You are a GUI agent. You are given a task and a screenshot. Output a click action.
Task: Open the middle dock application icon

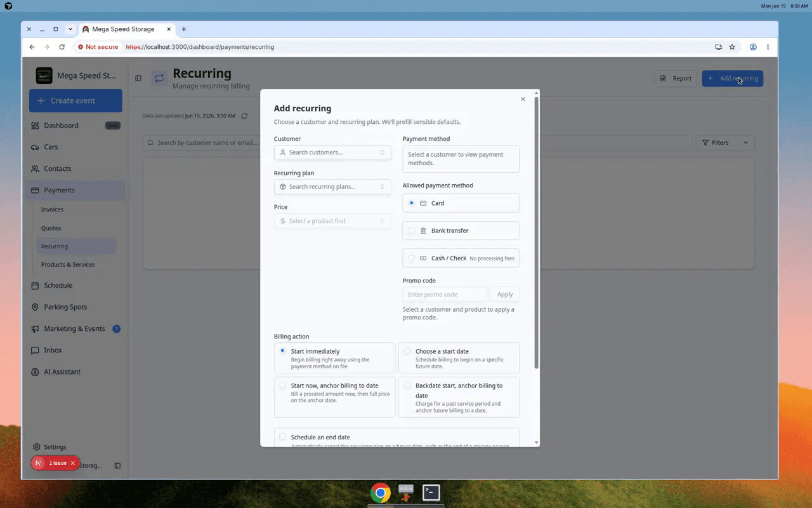[x=406, y=492]
